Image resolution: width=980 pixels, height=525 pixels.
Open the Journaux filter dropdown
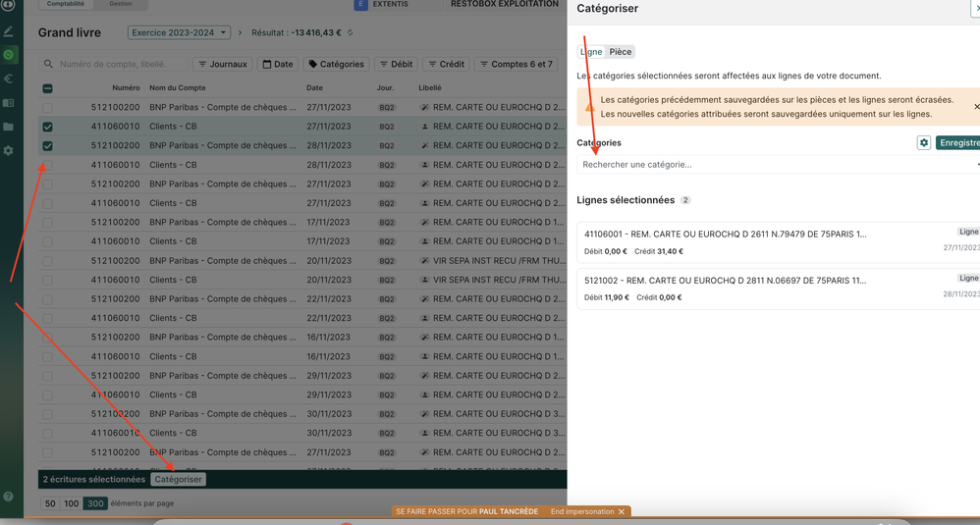[223, 65]
